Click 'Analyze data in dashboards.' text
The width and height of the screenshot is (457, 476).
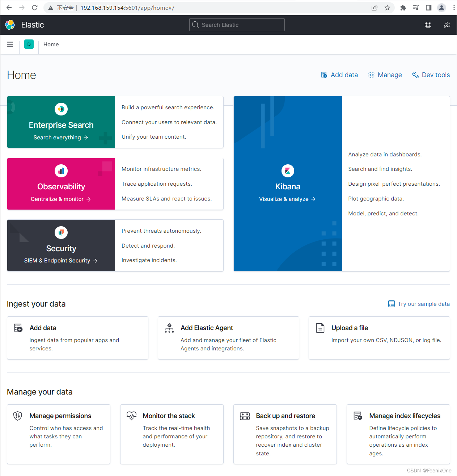coord(385,155)
